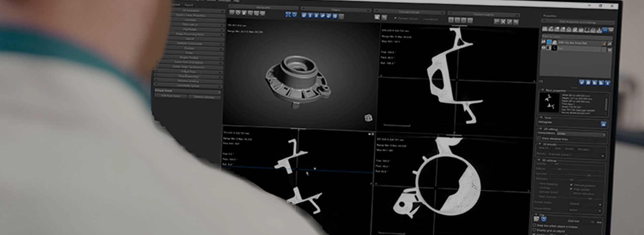Select the last blue Shapes tool icon
Image resolution: width=644 pixels, height=235 pixels.
pyautogui.click(x=335, y=16)
